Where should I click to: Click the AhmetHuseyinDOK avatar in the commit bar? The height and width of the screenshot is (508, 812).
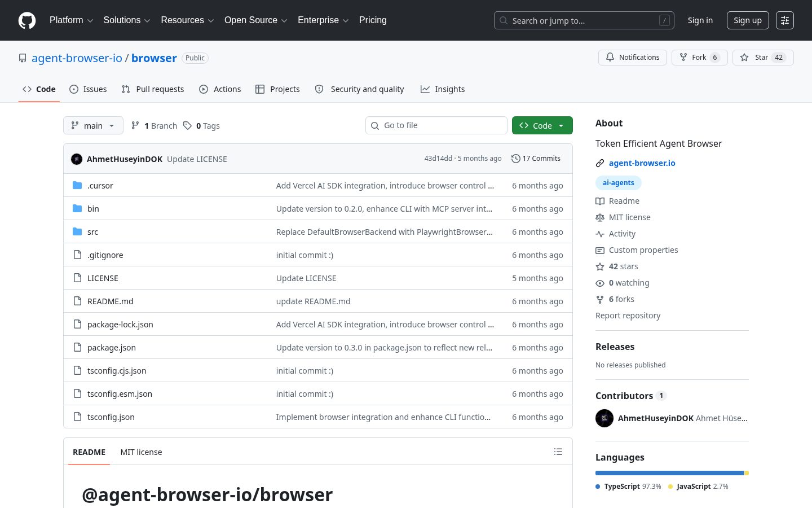pos(77,159)
